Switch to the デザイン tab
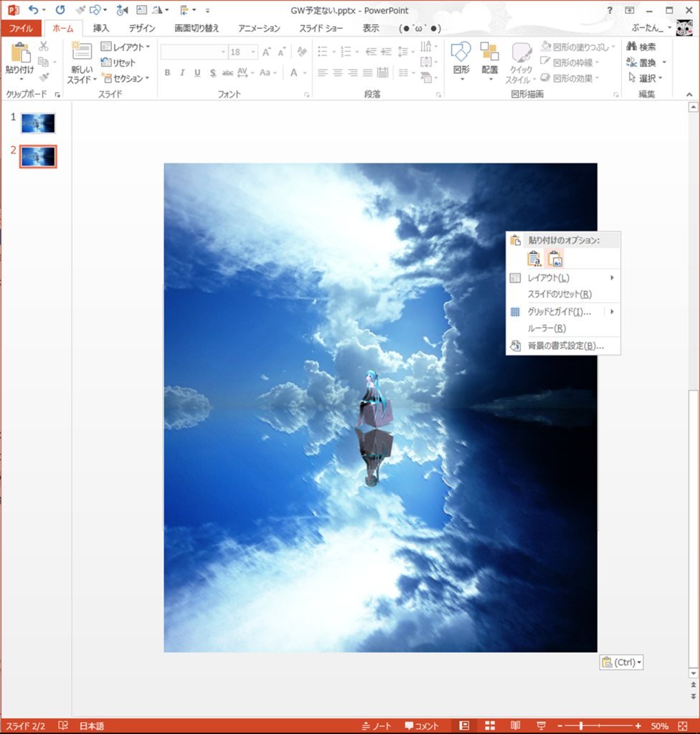 tap(142, 29)
